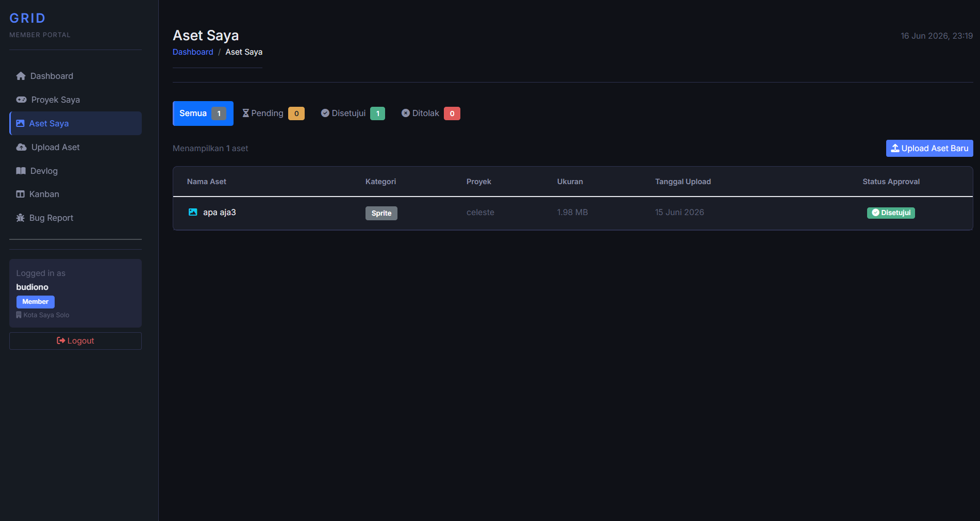980x521 pixels.
Task: Click the MEMBER PORTAL subtitle
Action: (40, 35)
